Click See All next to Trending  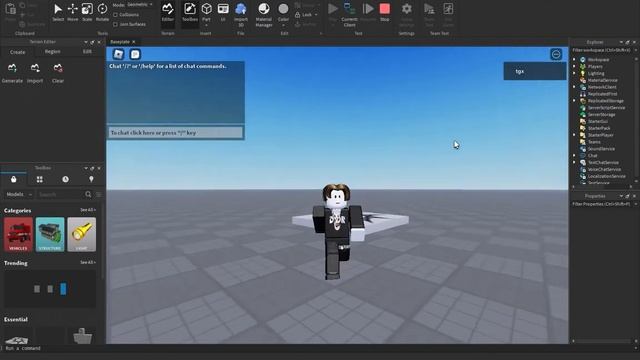(88, 262)
